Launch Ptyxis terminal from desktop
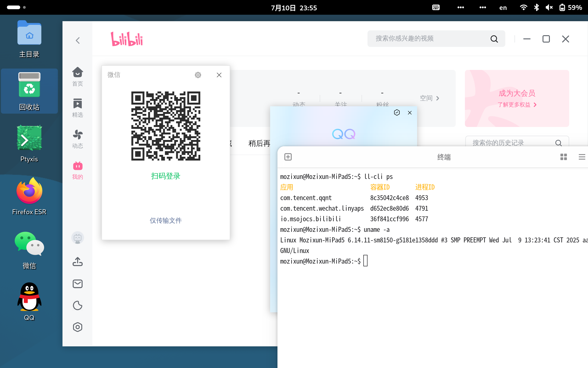 click(x=29, y=144)
